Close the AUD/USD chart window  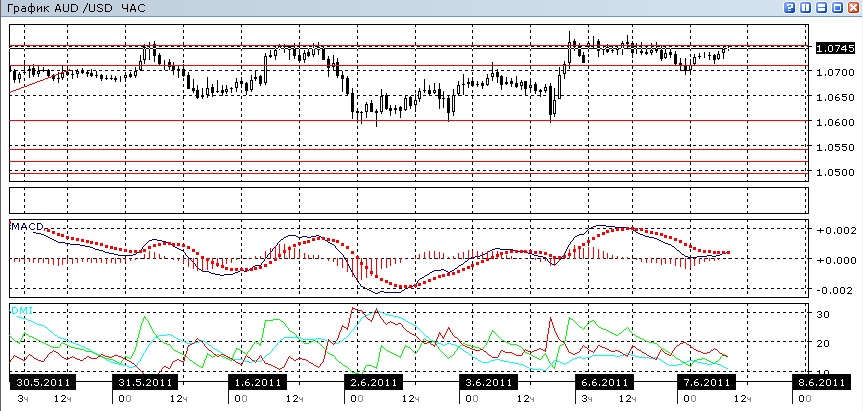[x=854, y=7]
